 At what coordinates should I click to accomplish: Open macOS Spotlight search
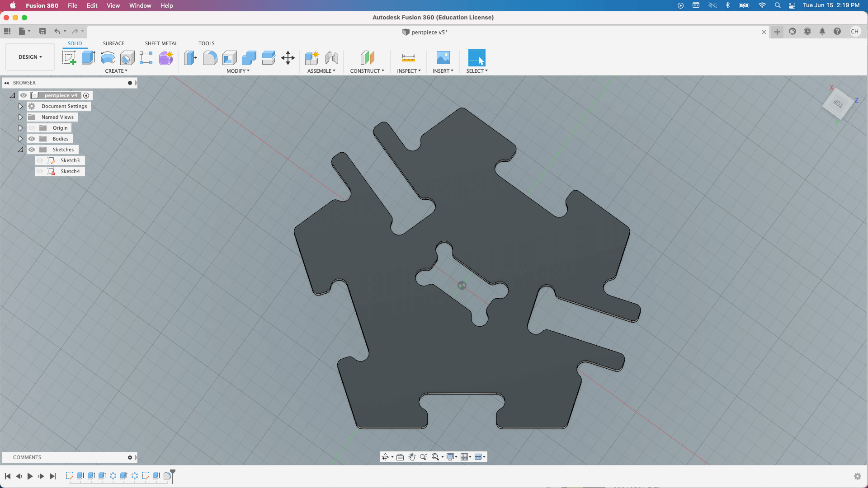coord(777,5)
